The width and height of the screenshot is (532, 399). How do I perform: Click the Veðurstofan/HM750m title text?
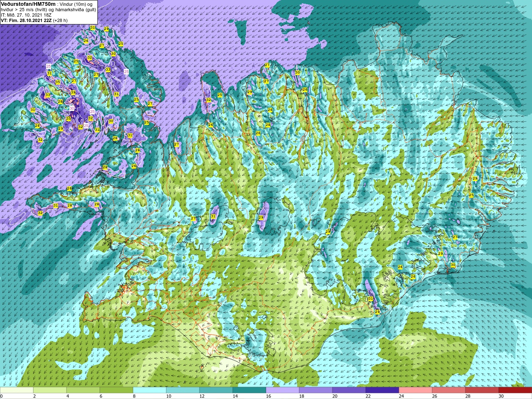[x=29, y=4]
